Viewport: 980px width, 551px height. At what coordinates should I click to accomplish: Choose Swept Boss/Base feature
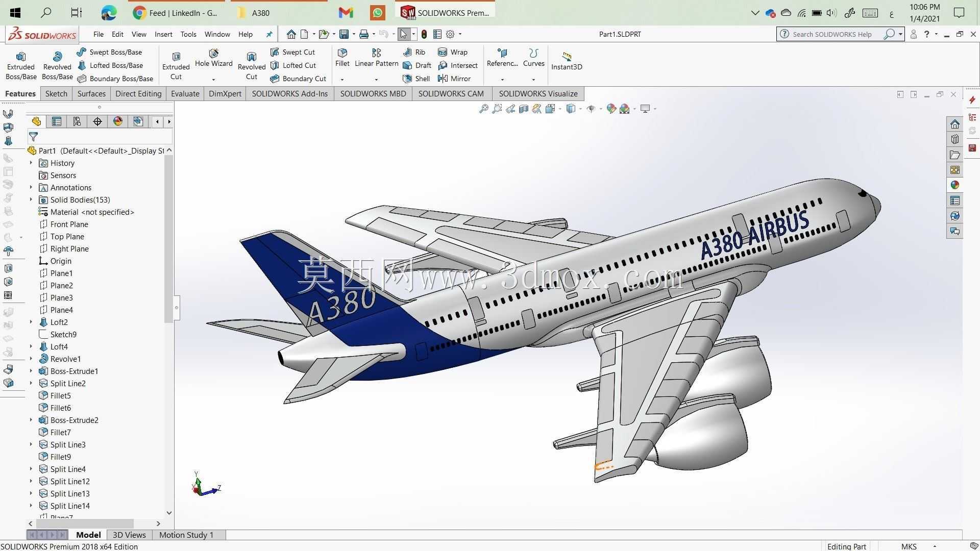(110, 52)
